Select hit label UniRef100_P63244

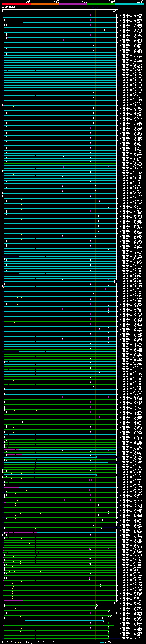point(131,90)
